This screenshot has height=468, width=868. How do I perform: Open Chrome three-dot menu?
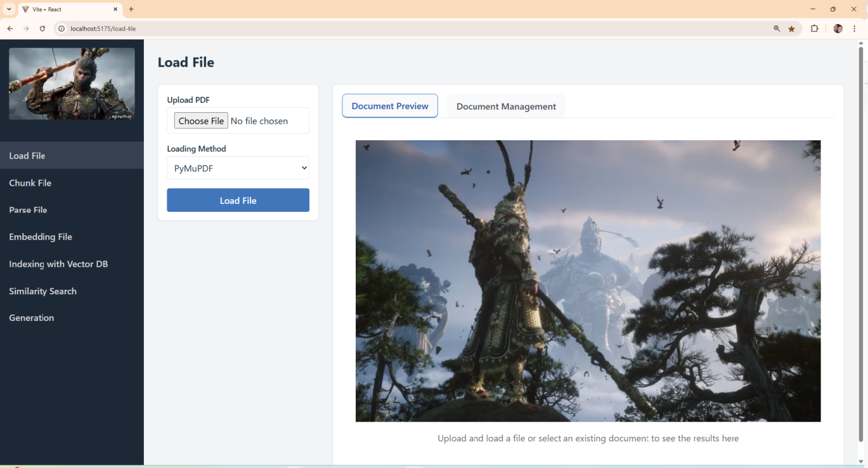(x=855, y=29)
